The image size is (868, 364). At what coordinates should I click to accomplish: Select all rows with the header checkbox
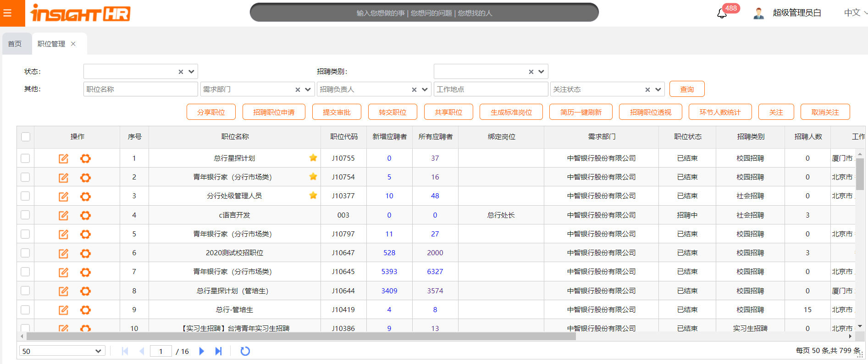tap(26, 137)
